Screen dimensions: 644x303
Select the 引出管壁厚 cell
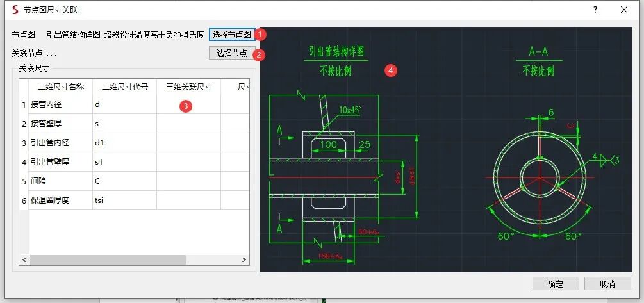60,162
